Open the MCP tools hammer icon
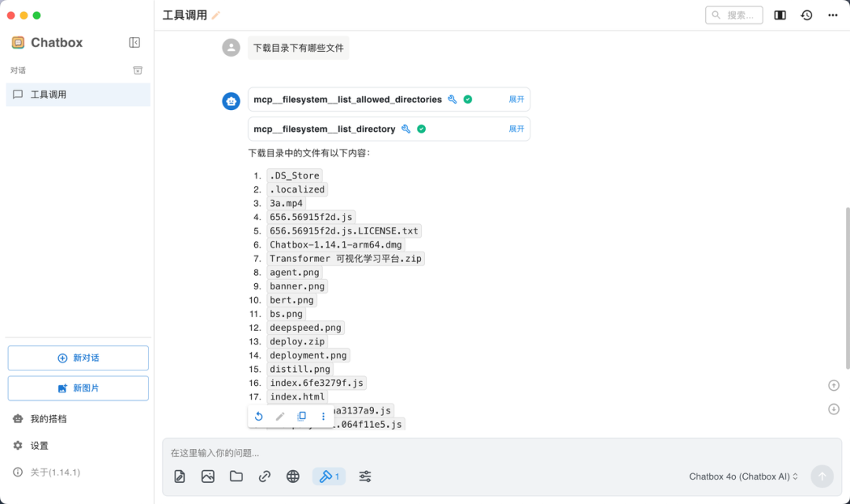Image resolution: width=850 pixels, height=504 pixels. coord(325,476)
